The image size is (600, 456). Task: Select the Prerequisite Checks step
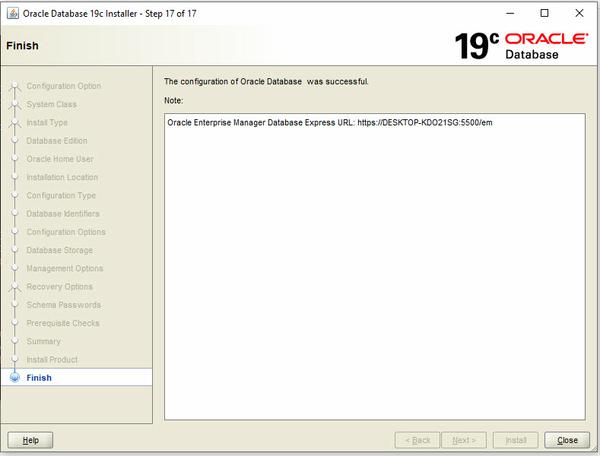(62, 323)
